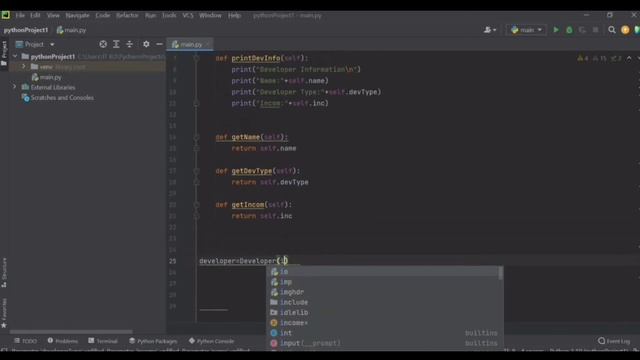Expand External Libraries node
The height and width of the screenshot is (360, 640).
tap(15, 87)
